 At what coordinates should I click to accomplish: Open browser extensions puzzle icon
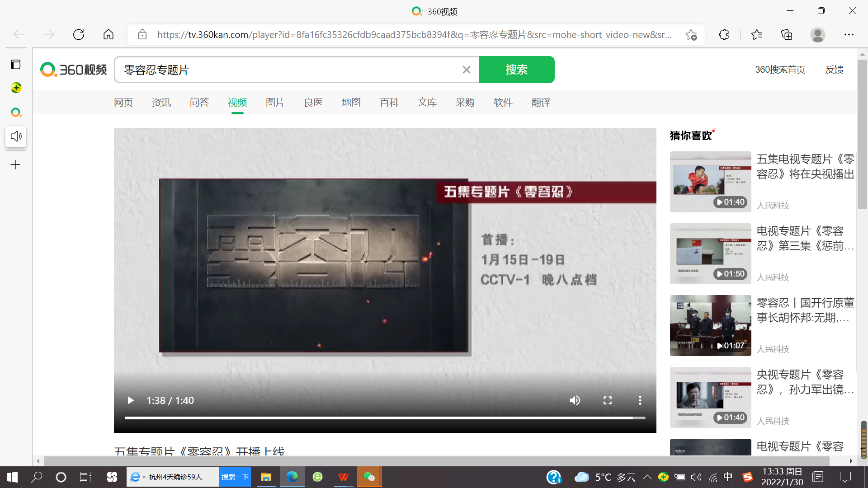pos(724,35)
